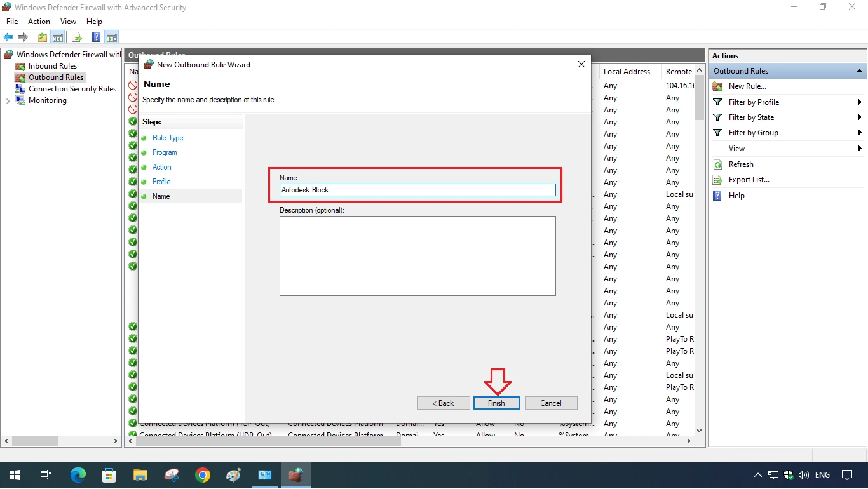The width and height of the screenshot is (868, 489).
Task: Click the Finish button
Action: 496,403
